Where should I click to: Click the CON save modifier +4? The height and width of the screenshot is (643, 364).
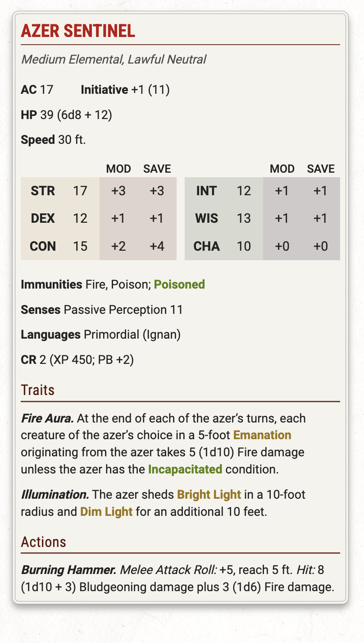(x=157, y=247)
